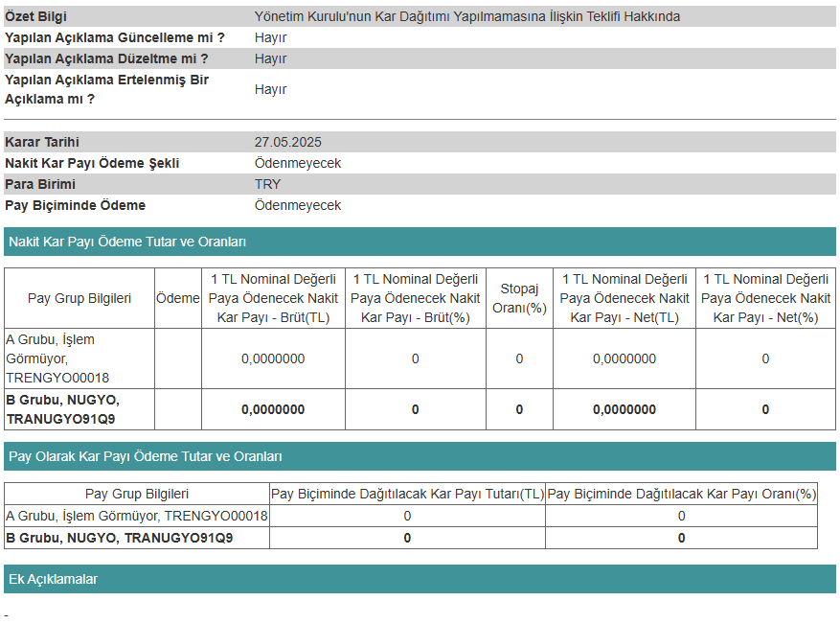Click the 'Karar Tarihi' label

42,142
